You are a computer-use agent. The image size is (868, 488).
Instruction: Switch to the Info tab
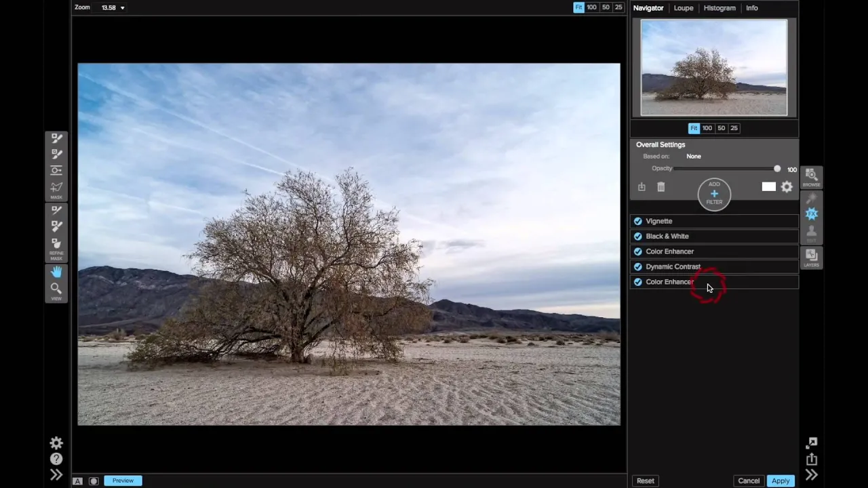coord(752,8)
